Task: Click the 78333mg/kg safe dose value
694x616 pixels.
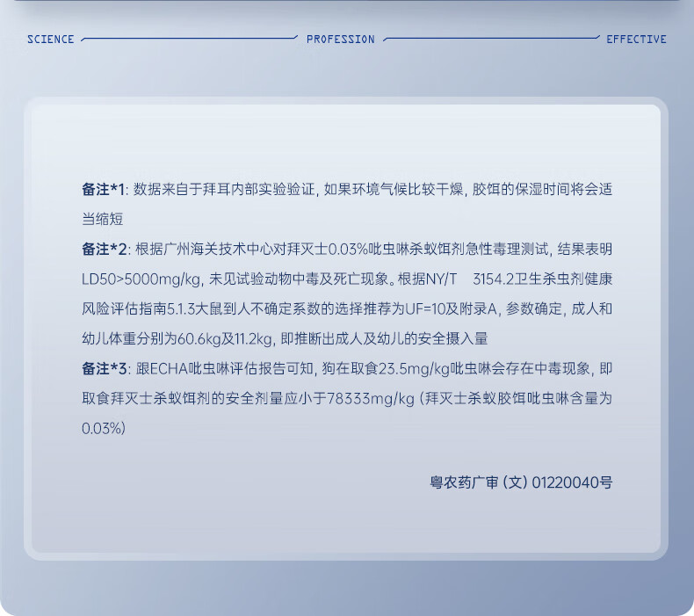Action: (371, 399)
